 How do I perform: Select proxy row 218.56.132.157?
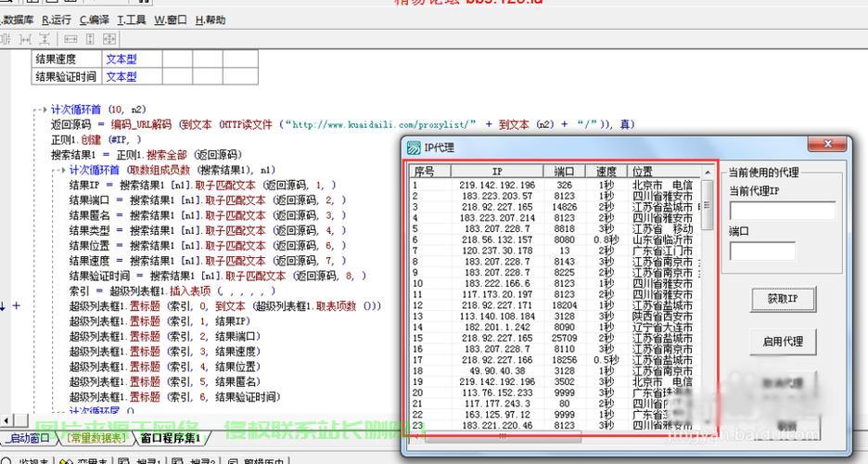click(555, 239)
